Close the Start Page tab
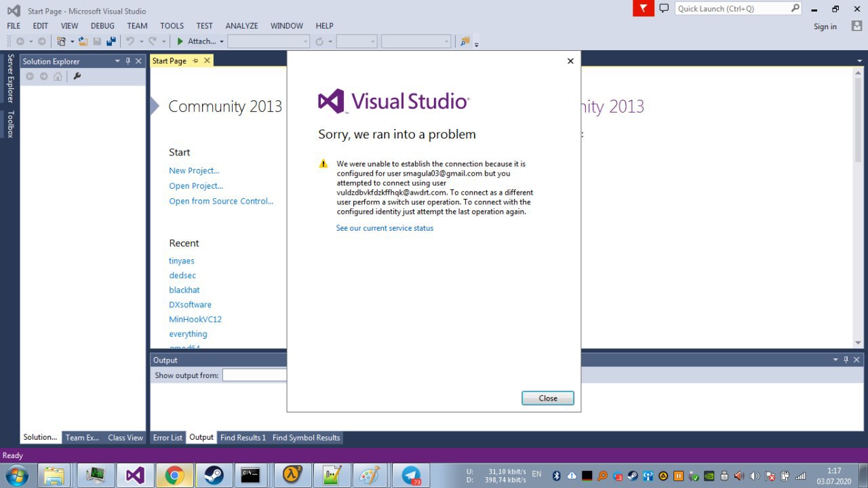This screenshot has width=868, height=488. (207, 60)
